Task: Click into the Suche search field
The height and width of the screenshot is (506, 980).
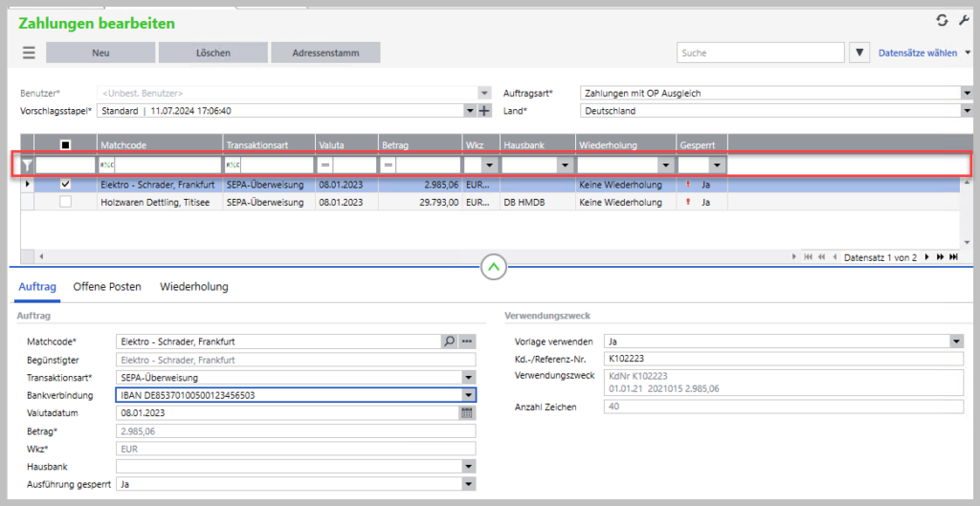Action: pos(760,53)
